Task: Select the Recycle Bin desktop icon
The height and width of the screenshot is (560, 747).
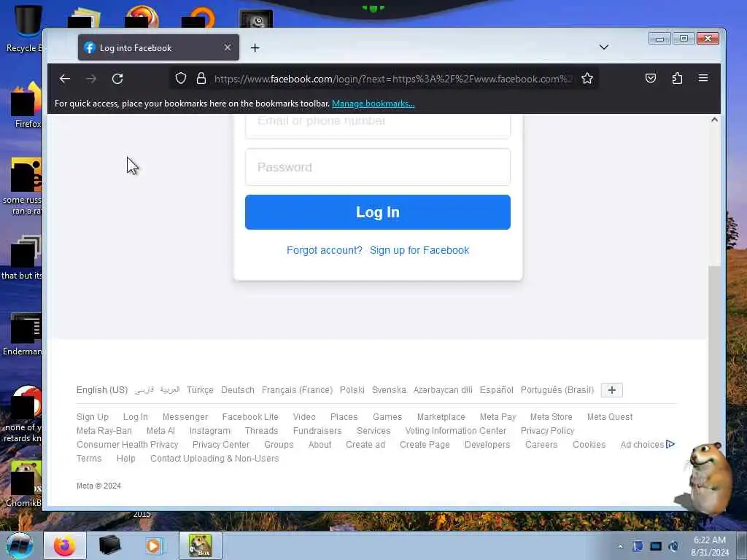Action: pos(24,28)
